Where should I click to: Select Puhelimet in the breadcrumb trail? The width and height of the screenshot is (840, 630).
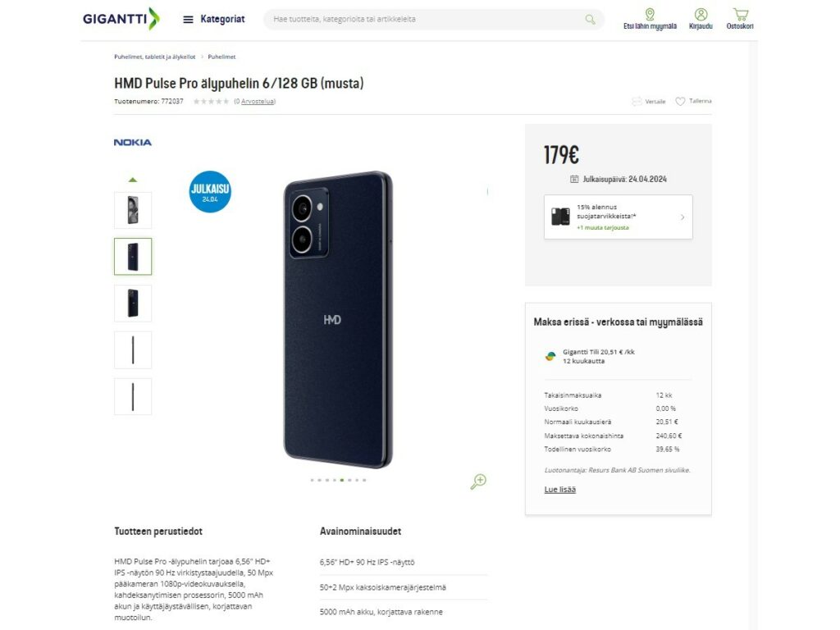[x=221, y=57]
